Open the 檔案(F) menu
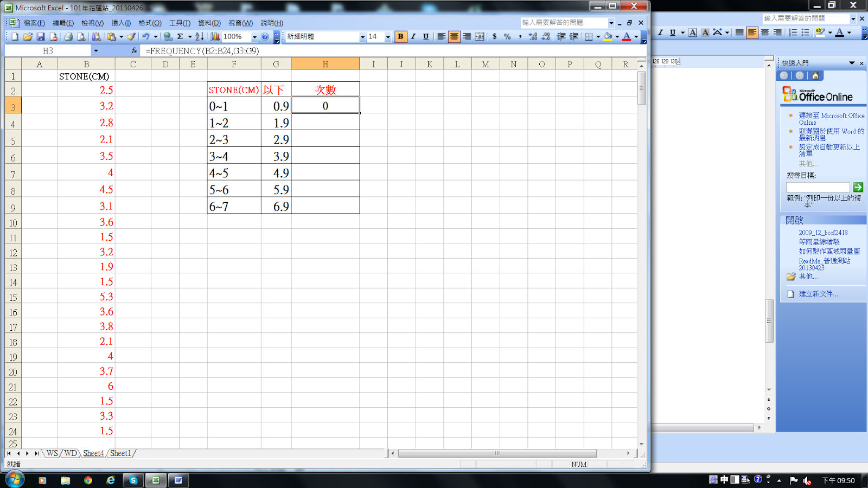 (34, 23)
